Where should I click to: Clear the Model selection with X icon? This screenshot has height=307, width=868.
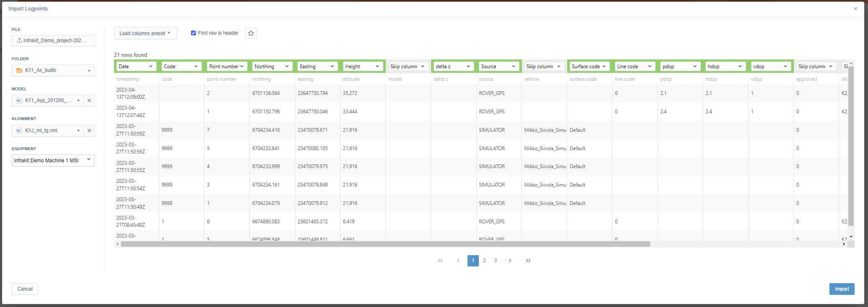[89, 100]
